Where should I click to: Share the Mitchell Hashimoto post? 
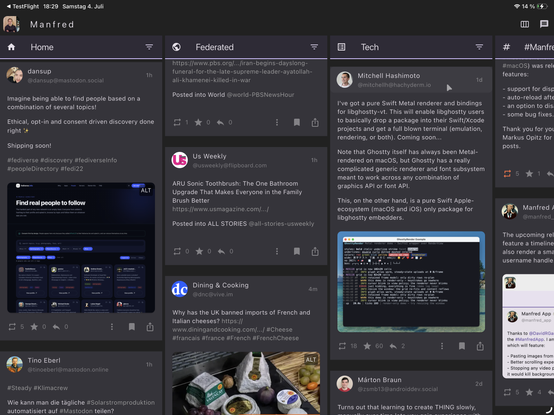click(x=480, y=346)
